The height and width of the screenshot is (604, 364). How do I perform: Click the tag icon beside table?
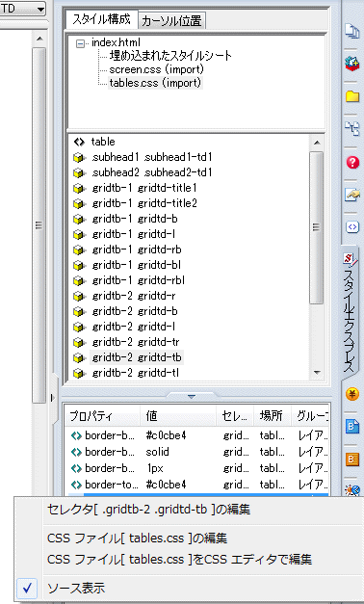(x=79, y=142)
